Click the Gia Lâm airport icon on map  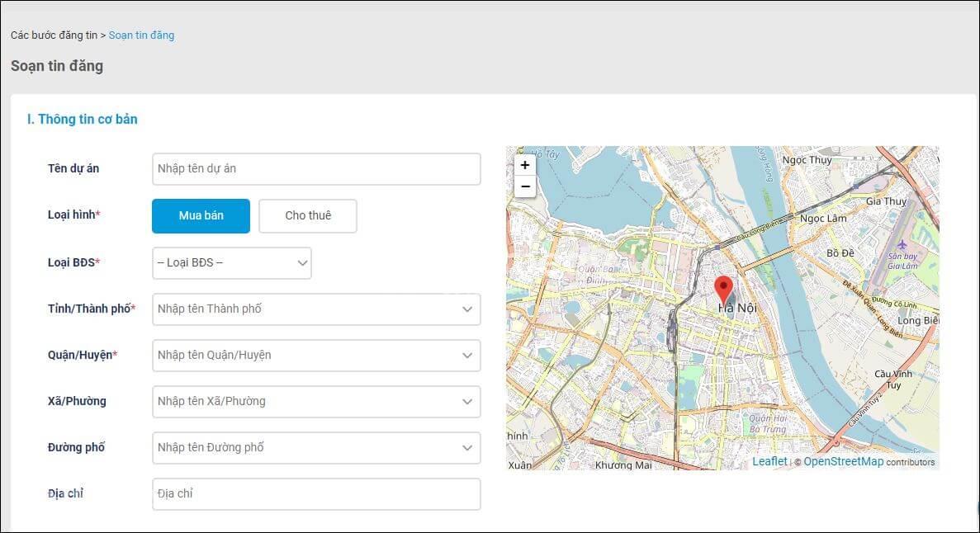(x=902, y=245)
